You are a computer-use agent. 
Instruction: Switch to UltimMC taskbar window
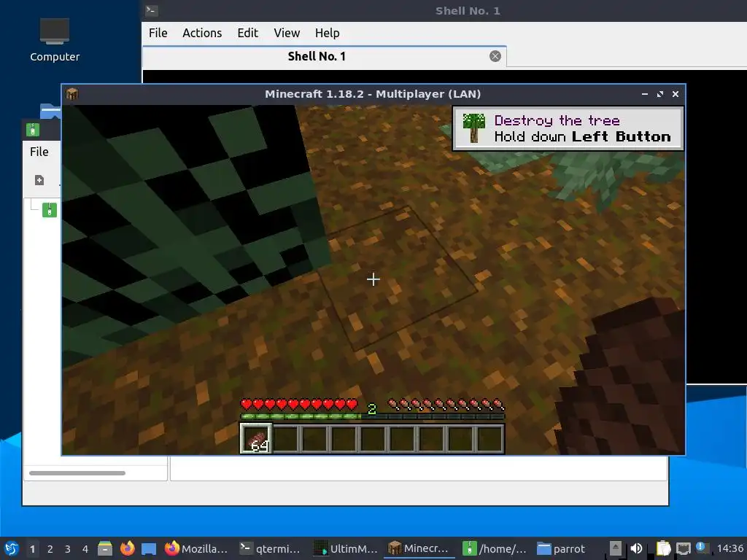(x=346, y=548)
